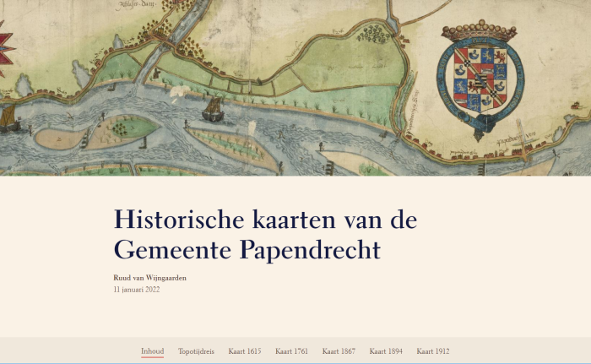591x364 pixels.
Task: Open the Kaart 1867 section
Action: tap(339, 350)
